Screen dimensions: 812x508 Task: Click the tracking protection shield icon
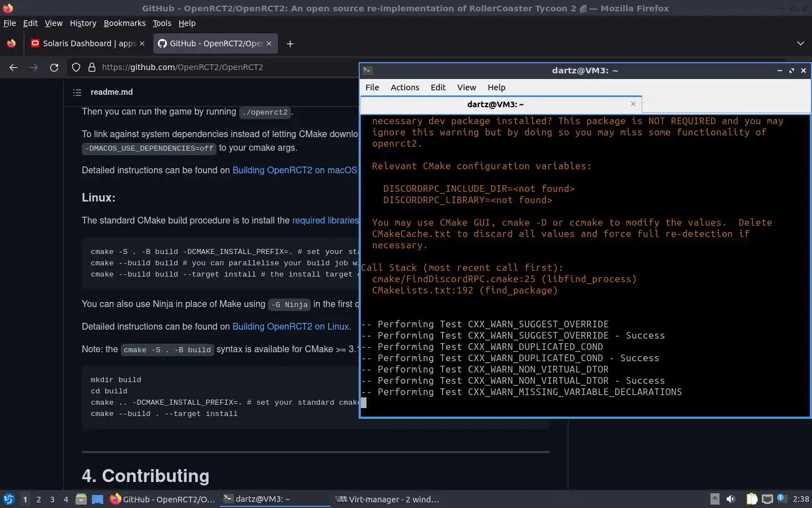point(76,67)
